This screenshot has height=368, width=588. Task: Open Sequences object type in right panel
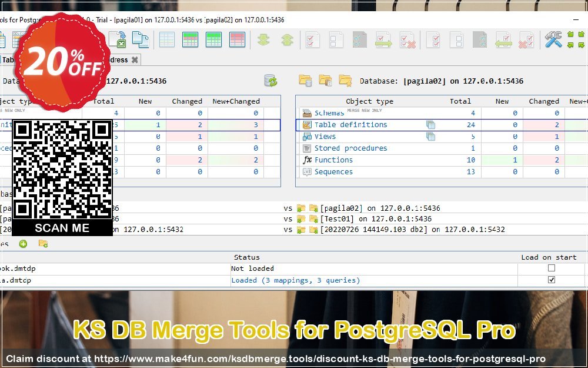[333, 171]
